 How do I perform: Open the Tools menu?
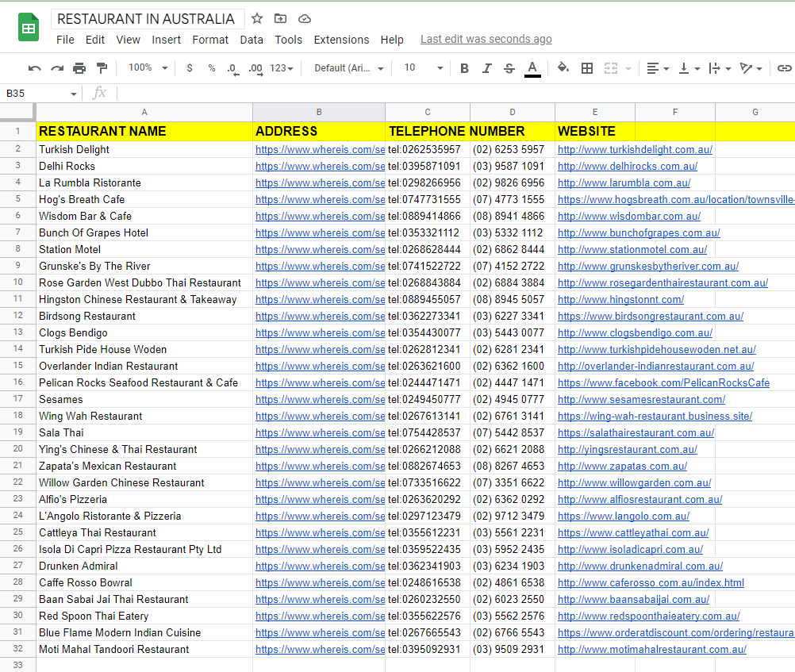click(289, 40)
